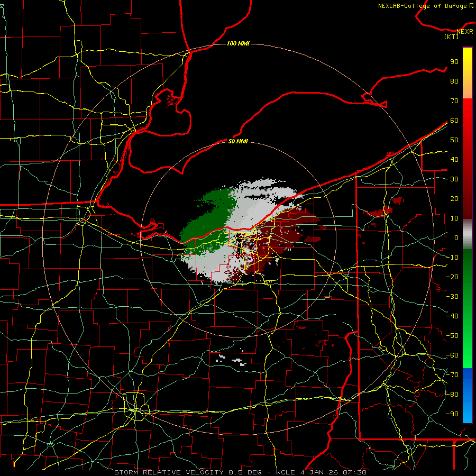Click the positive 30 scale label
The height and width of the screenshot is (476, 476).
pos(454,179)
